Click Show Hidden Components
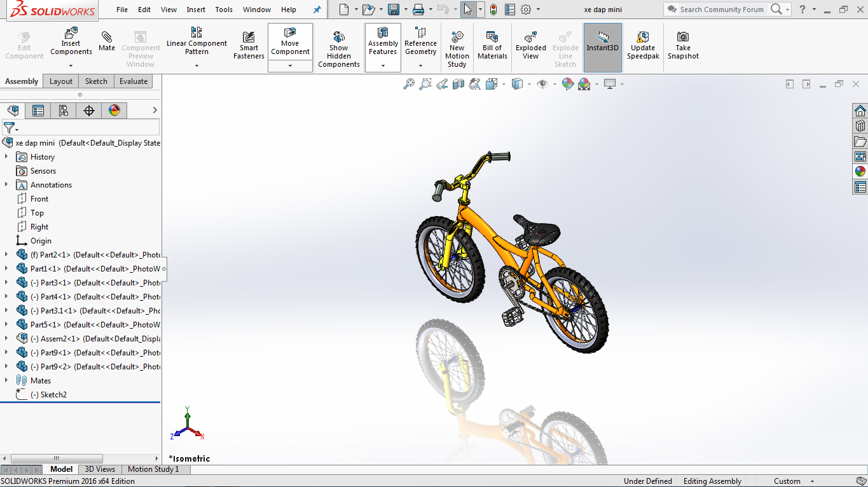This screenshot has height=487, width=868. [x=339, y=49]
